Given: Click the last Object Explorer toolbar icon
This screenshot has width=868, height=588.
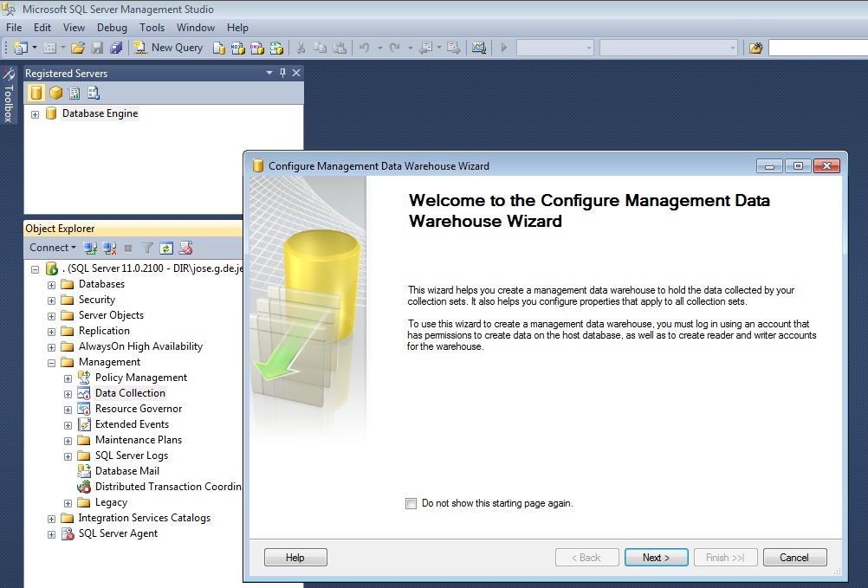Looking at the screenshot, I should click(185, 249).
